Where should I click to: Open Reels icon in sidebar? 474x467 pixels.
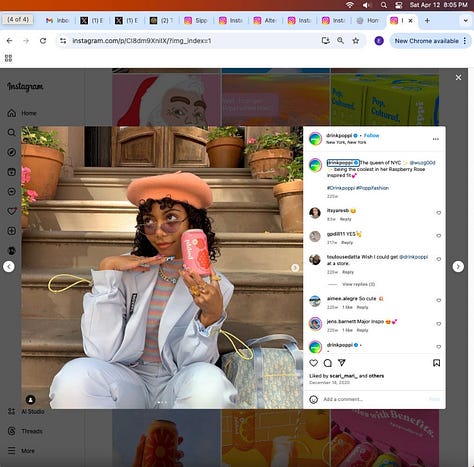(x=11, y=172)
